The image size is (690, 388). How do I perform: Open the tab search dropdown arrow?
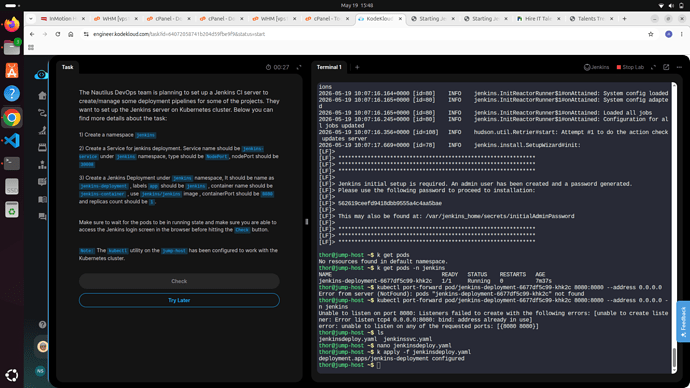click(x=31, y=19)
